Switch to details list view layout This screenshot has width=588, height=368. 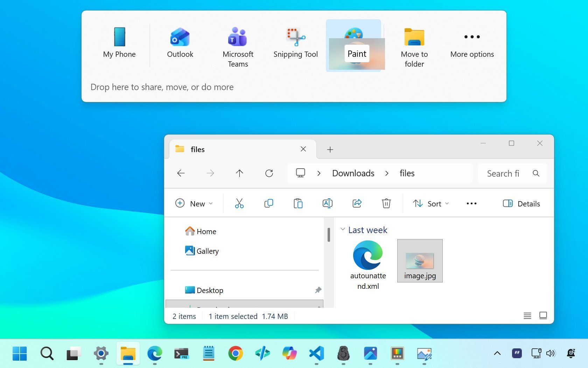click(527, 316)
